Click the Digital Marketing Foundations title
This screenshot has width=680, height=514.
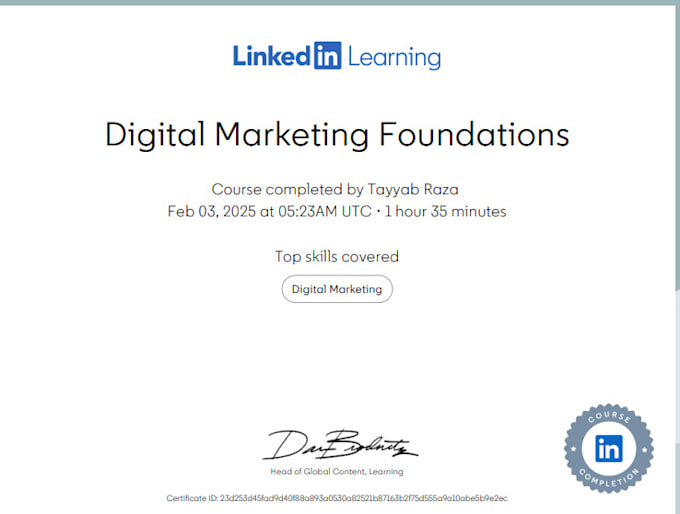(x=337, y=135)
